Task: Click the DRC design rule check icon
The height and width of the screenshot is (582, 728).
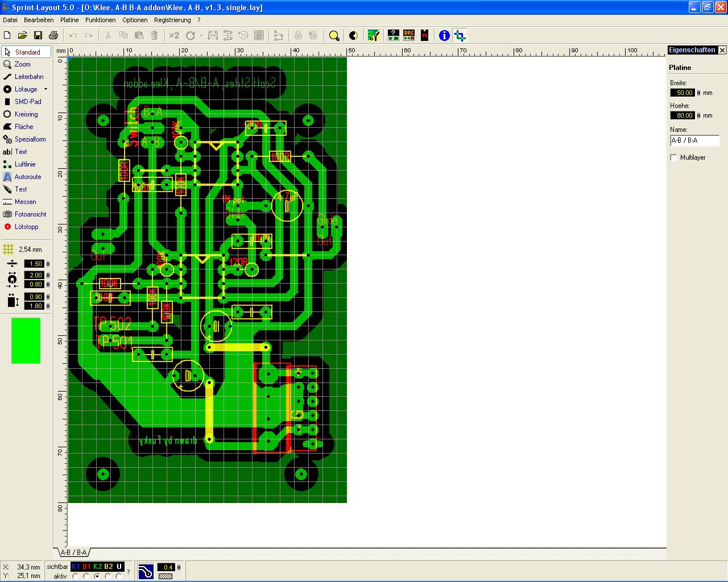Action: click(408, 35)
